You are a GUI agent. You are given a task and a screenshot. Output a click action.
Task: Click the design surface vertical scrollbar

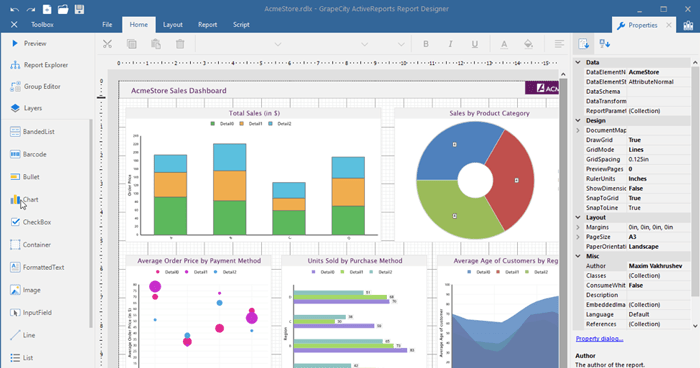[x=563, y=223]
